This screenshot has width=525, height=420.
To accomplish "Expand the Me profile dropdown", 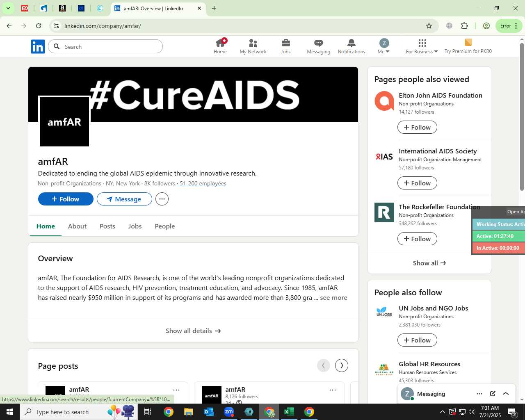I will (x=383, y=46).
